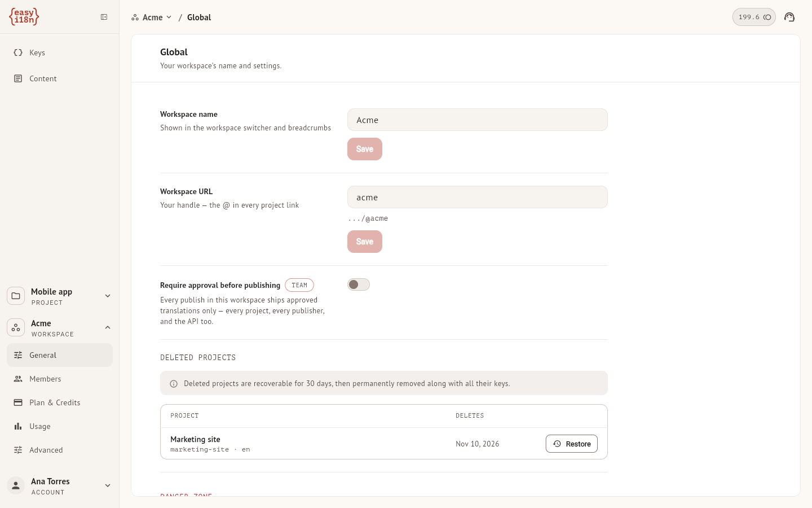This screenshot has width=812, height=508.
Task: Toggle require approval before publishing
Action: tap(359, 284)
